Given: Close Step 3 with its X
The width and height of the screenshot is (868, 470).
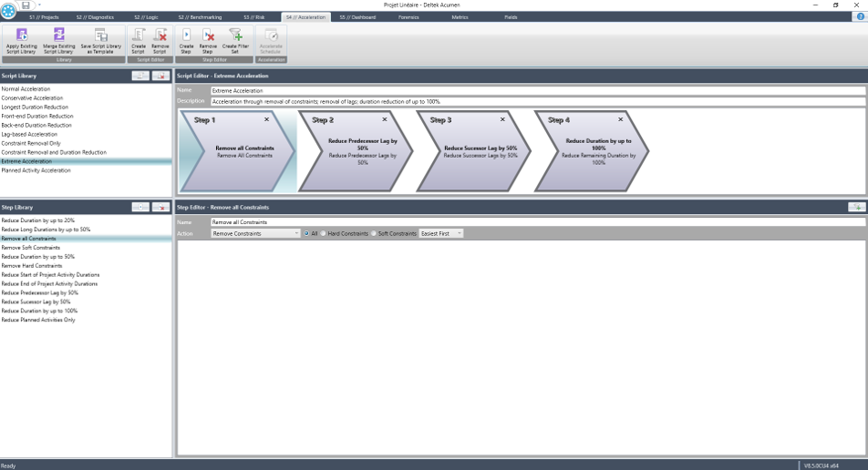Looking at the screenshot, I should point(502,119).
